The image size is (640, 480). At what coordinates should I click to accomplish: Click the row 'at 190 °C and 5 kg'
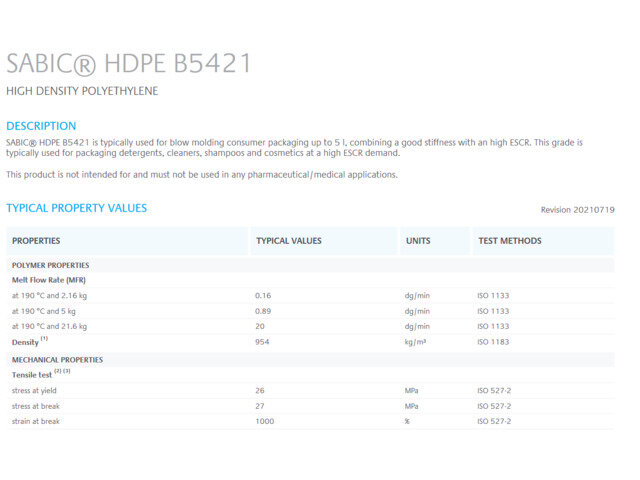click(310, 311)
